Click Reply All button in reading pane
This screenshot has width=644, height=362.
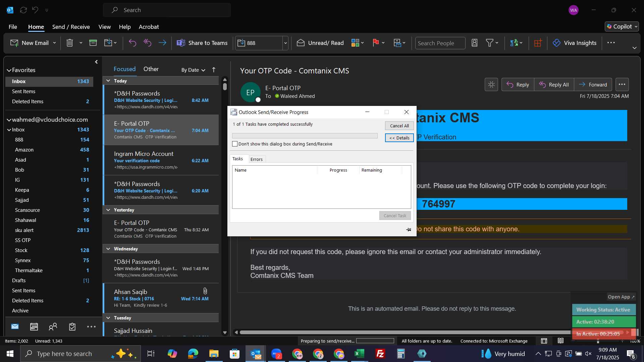coord(554,84)
